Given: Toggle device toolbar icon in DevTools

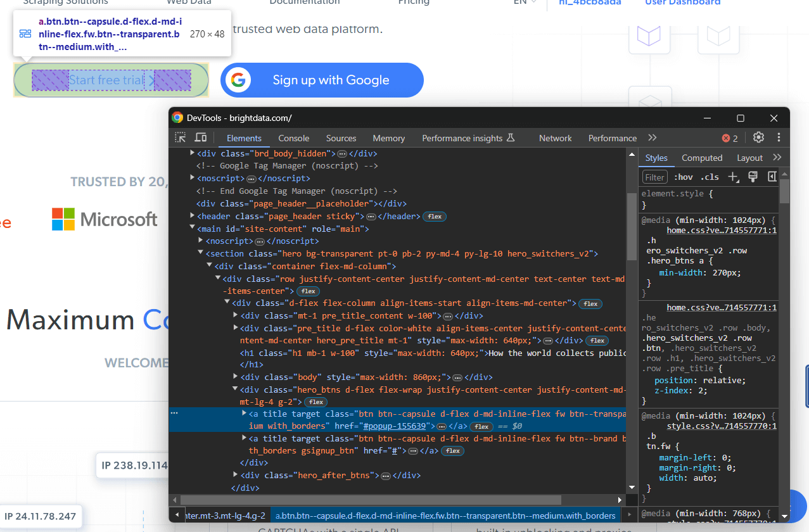Looking at the screenshot, I should pyautogui.click(x=200, y=137).
